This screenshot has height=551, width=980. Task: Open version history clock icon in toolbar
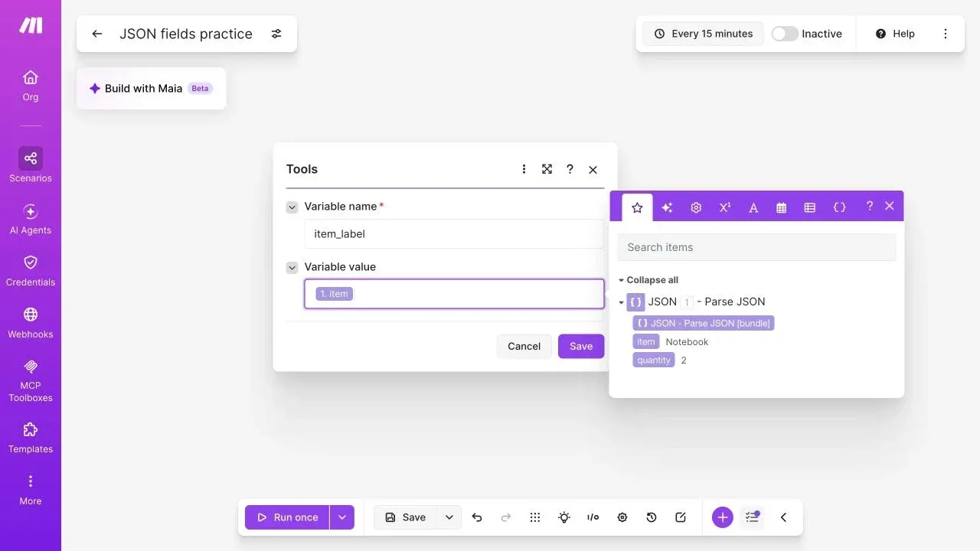tap(652, 517)
